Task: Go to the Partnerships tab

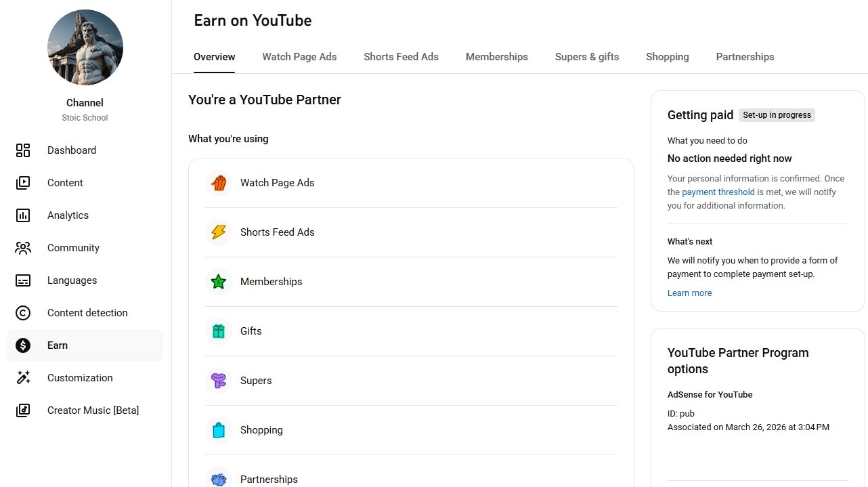Action: tap(745, 57)
